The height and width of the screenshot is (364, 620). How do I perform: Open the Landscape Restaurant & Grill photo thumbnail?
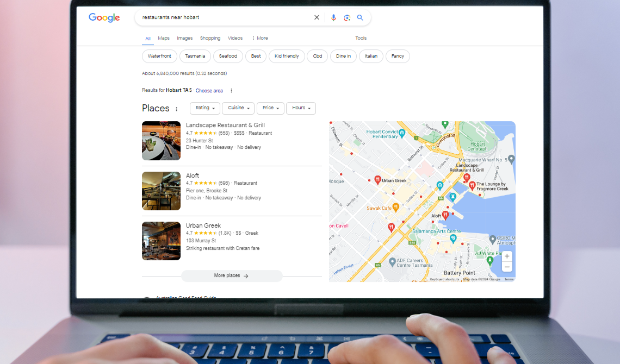[x=162, y=141]
